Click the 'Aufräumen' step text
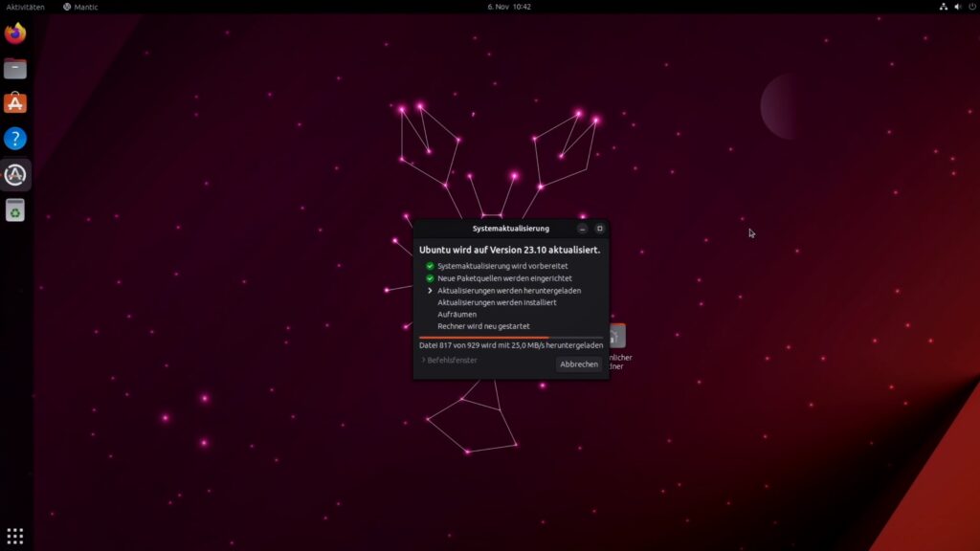The image size is (980, 551). point(457,314)
